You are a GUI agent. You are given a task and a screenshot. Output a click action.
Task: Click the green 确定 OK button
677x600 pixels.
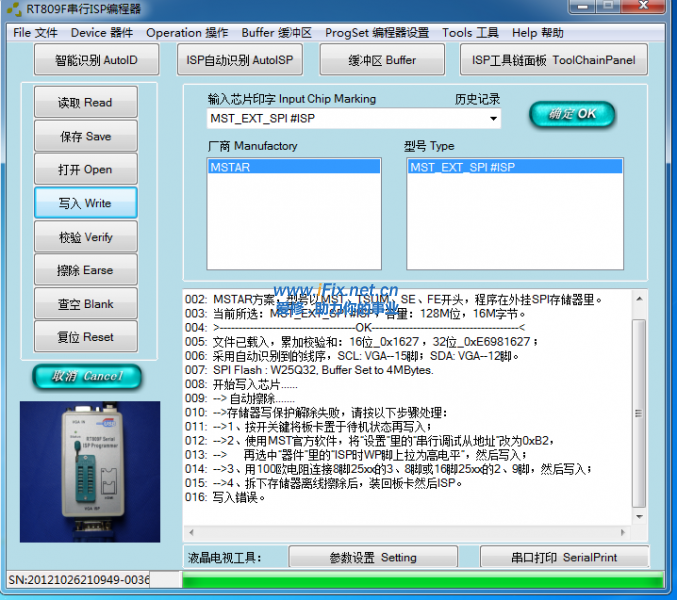pos(572,114)
